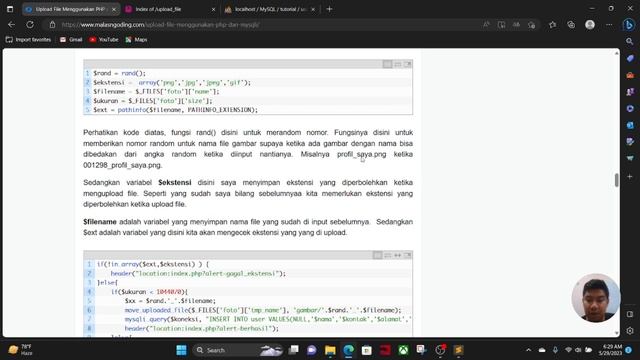Click first code block's leftmost toolbar icon
Viewport: 640px width, 360px height.
(387, 64)
